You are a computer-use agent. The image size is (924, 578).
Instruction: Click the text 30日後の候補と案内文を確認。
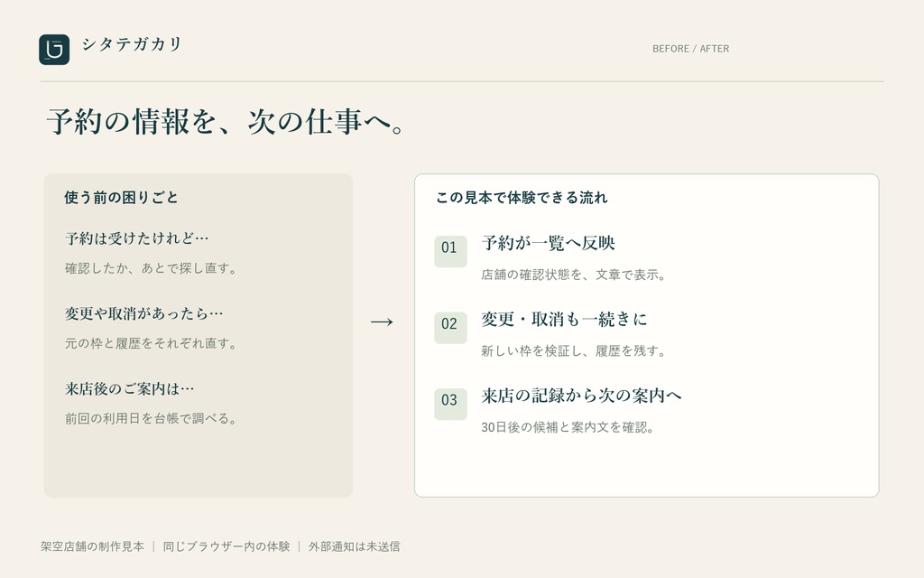568,427
